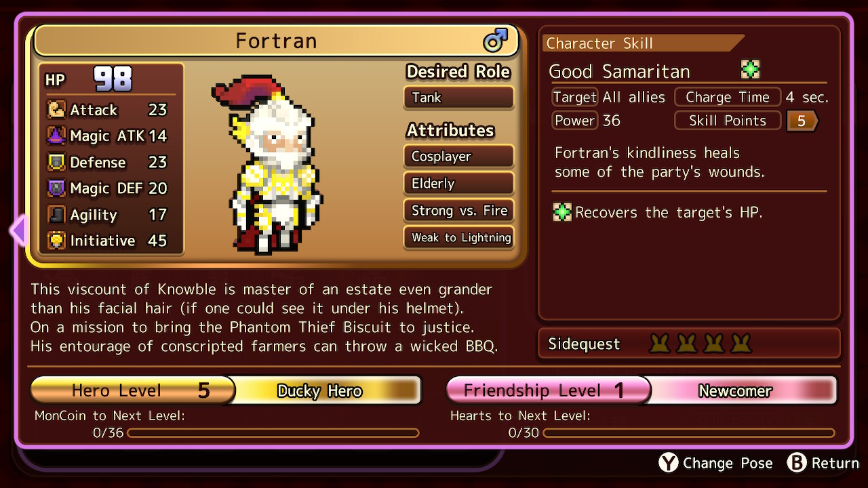Click the Initiative lightbulb icon
The height and width of the screenshot is (488, 868).
coord(56,241)
